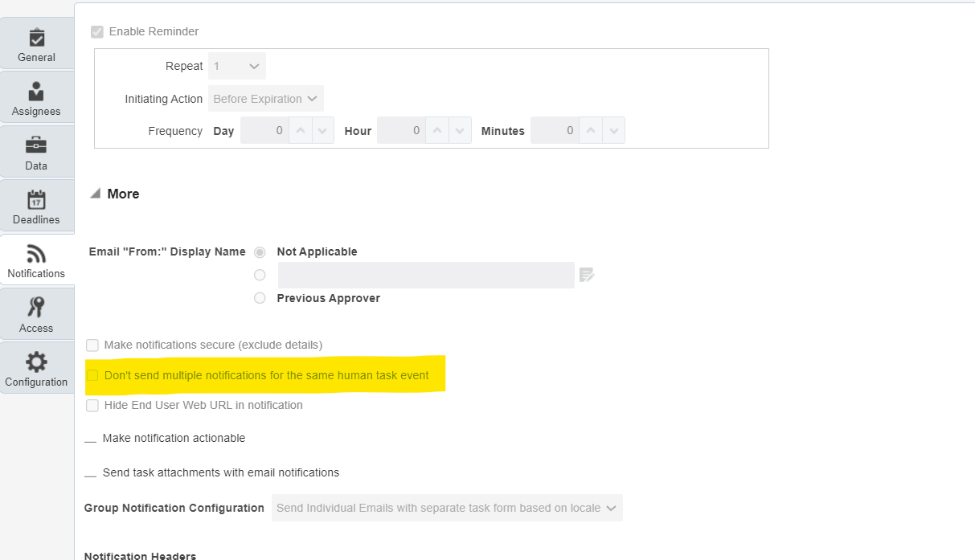Open the General panel icon

pos(36,37)
